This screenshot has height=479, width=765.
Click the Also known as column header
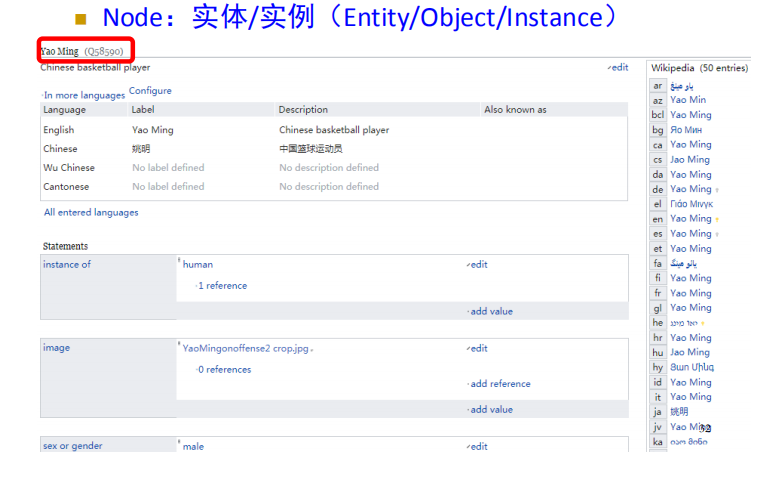[515, 110]
